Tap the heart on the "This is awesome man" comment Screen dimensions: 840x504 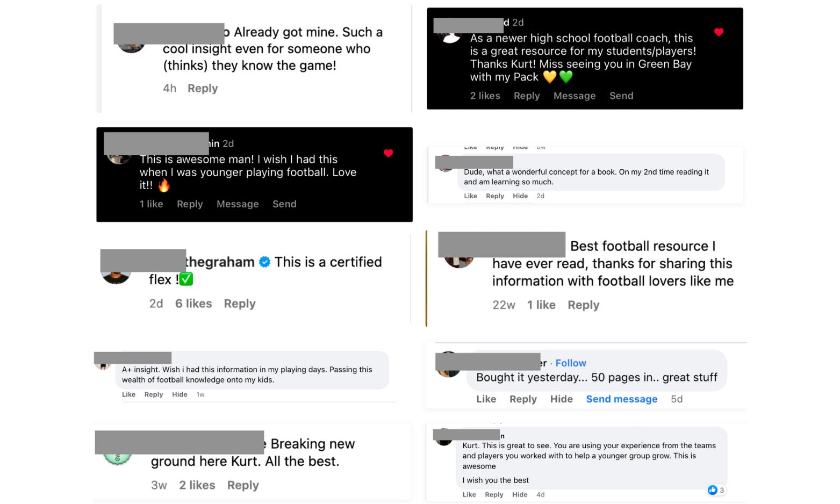(x=388, y=153)
